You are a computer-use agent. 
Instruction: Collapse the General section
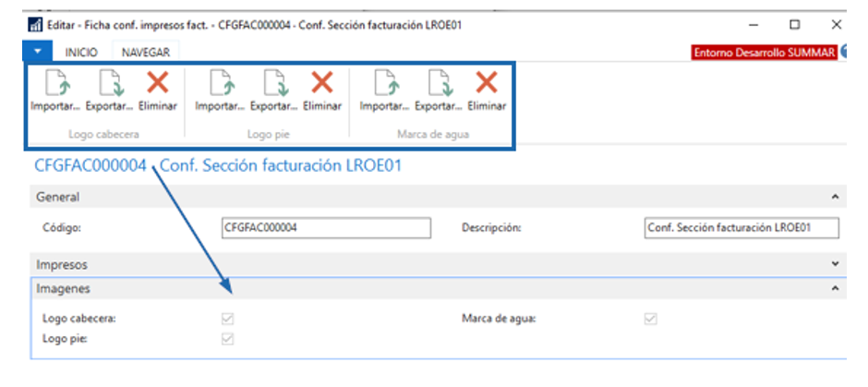[836, 197]
